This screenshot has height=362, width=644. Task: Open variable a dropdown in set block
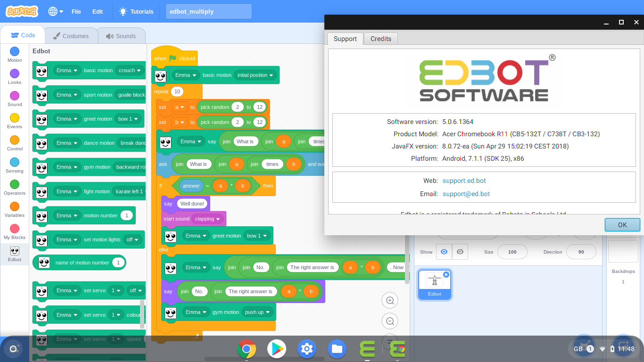point(180,107)
